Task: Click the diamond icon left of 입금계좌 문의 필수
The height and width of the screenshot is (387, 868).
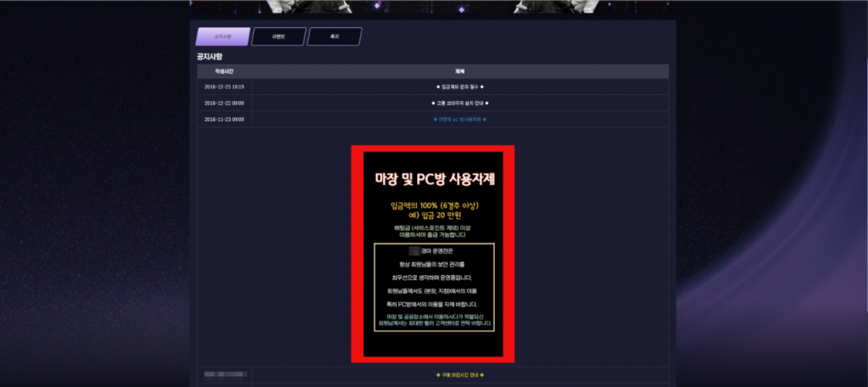Action: click(438, 87)
